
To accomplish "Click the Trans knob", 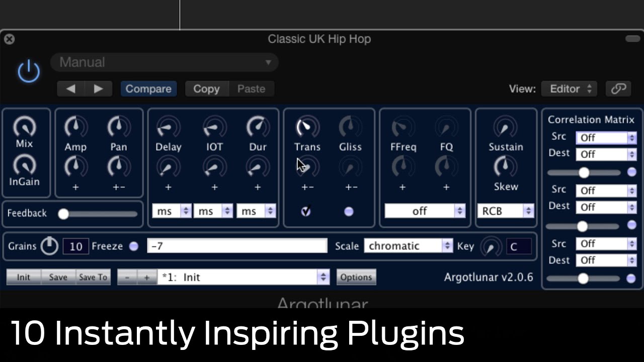I will click(307, 127).
